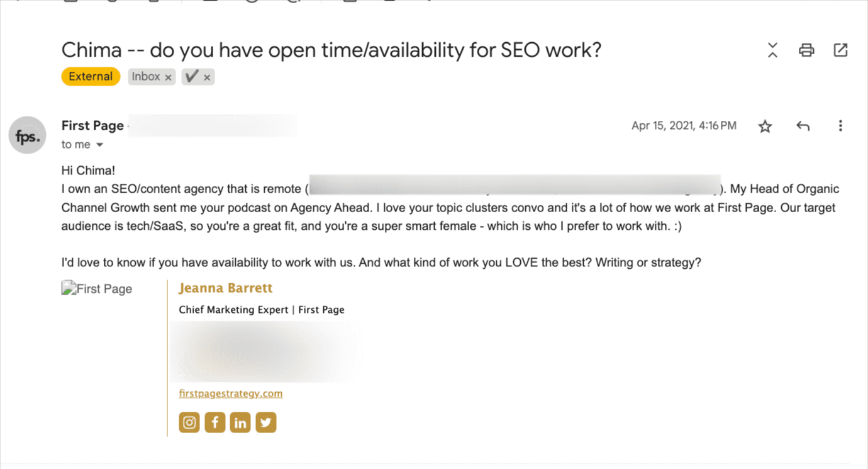Viewport: 868px width, 469px height.
Task: Open First Page's Instagram profile
Action: [189, 422]
